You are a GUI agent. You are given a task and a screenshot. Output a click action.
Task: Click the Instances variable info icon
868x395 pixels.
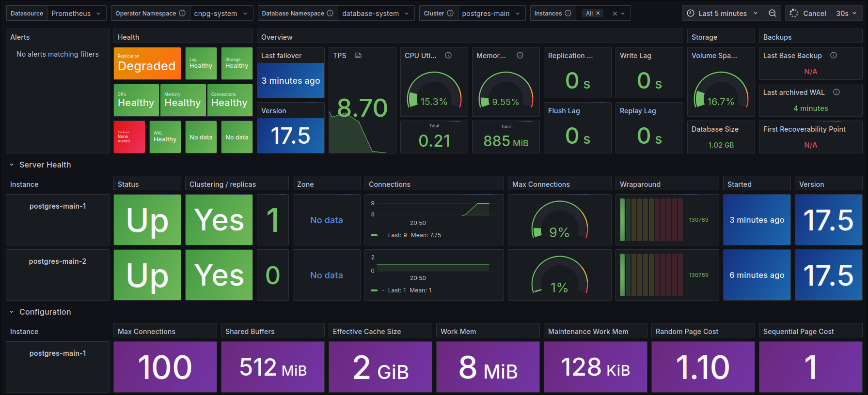coord(568,14)
